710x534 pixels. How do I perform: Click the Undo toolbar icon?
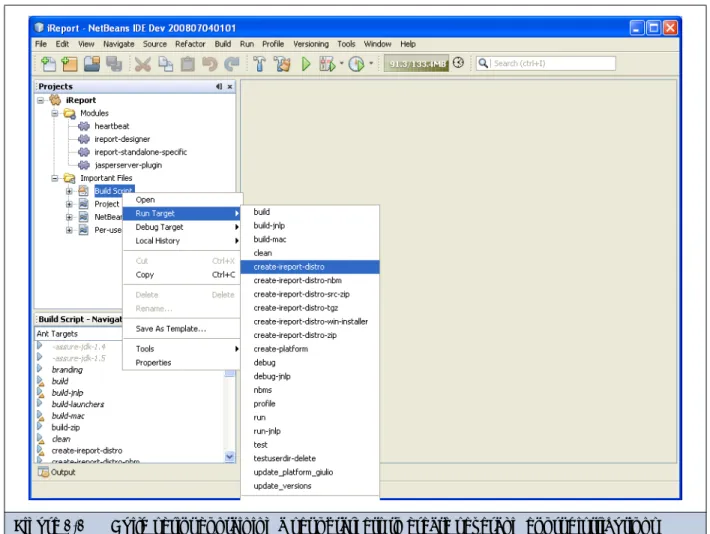click(210, 64)
